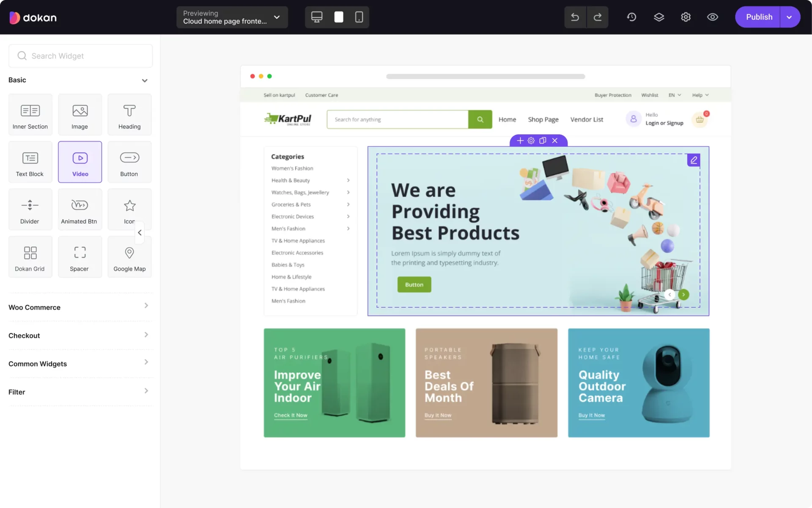Click the history/versions clock icon
Screen dimensions: 812x508
631,17
